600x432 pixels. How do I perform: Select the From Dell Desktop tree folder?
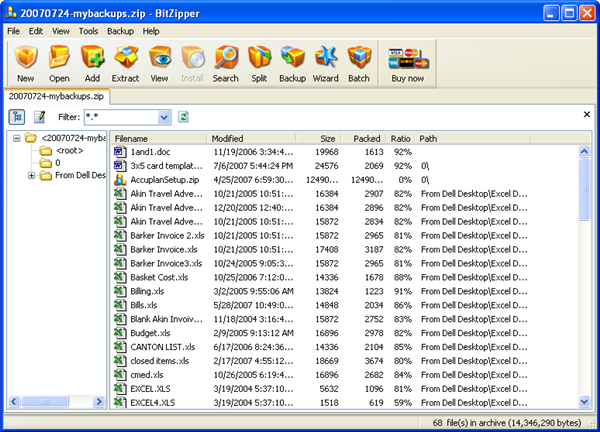coord(80,175)
